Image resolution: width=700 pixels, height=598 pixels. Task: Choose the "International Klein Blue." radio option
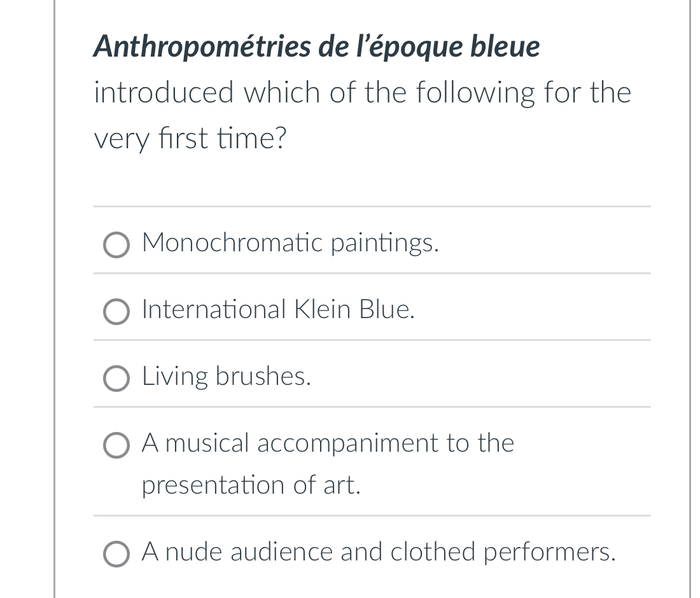116,312
